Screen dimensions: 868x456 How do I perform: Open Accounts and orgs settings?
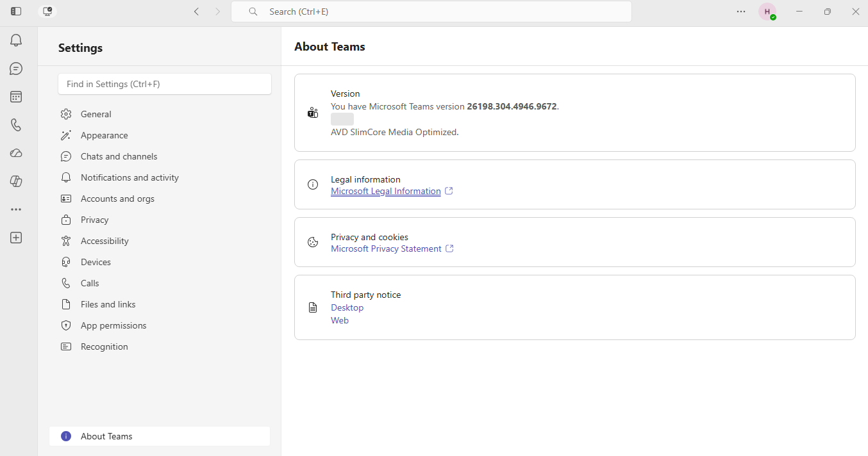[160, 199]
